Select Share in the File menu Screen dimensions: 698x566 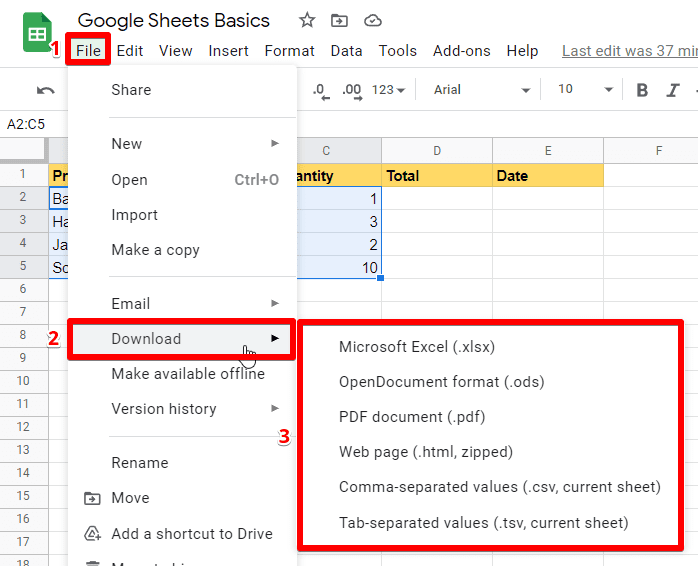point(182,90)
